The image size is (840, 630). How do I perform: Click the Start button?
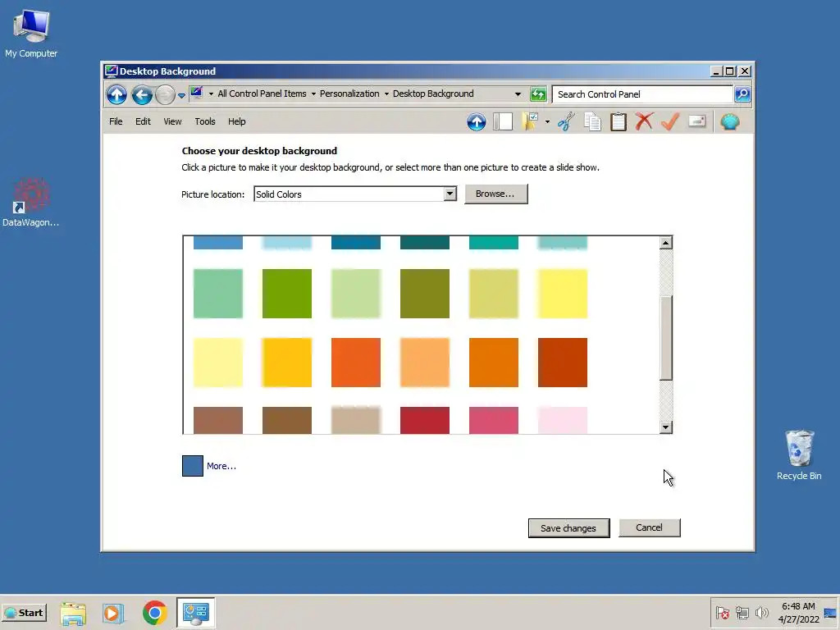(x=25, y=613)
